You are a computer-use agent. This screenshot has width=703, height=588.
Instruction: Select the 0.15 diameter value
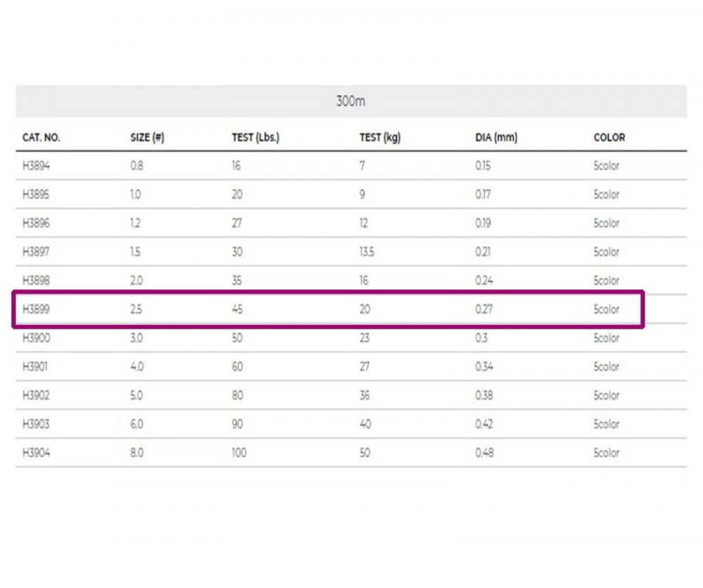click(x=483, y=166)
